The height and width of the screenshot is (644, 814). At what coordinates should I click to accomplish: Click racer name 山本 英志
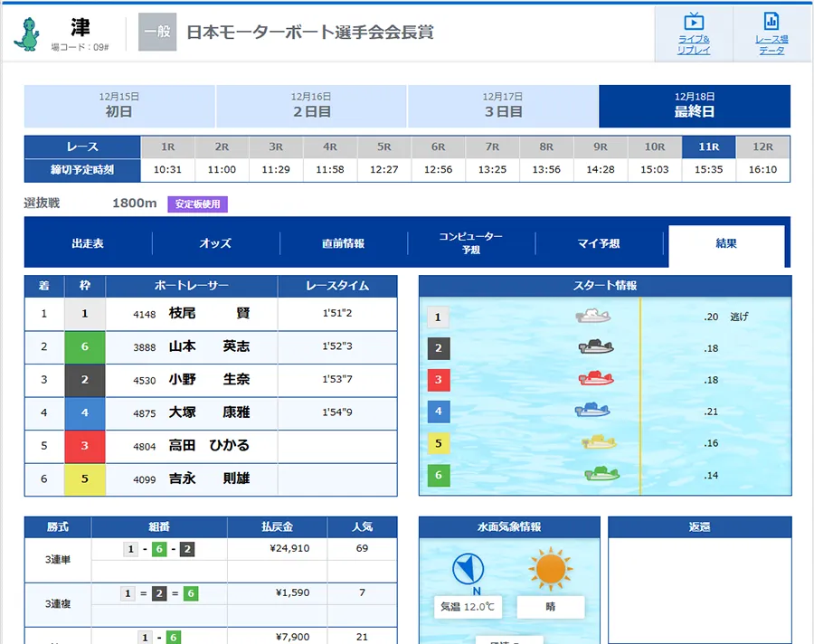(209, 346)
